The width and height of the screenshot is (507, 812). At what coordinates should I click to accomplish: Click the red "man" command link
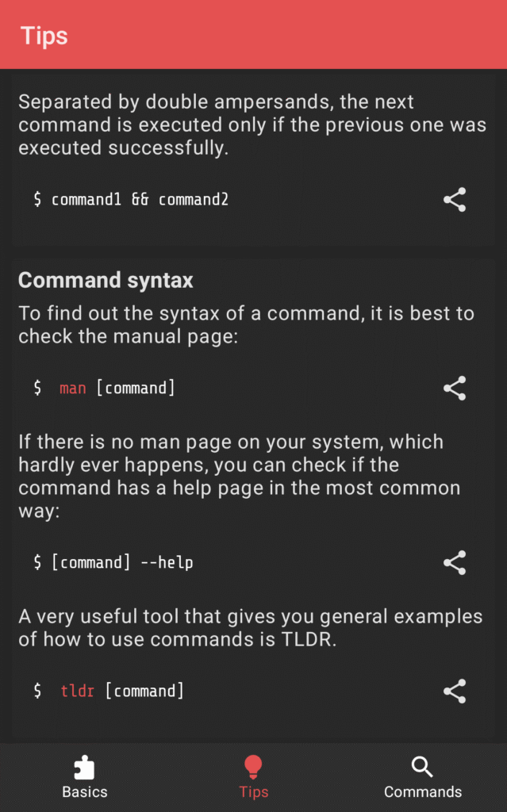72,389
